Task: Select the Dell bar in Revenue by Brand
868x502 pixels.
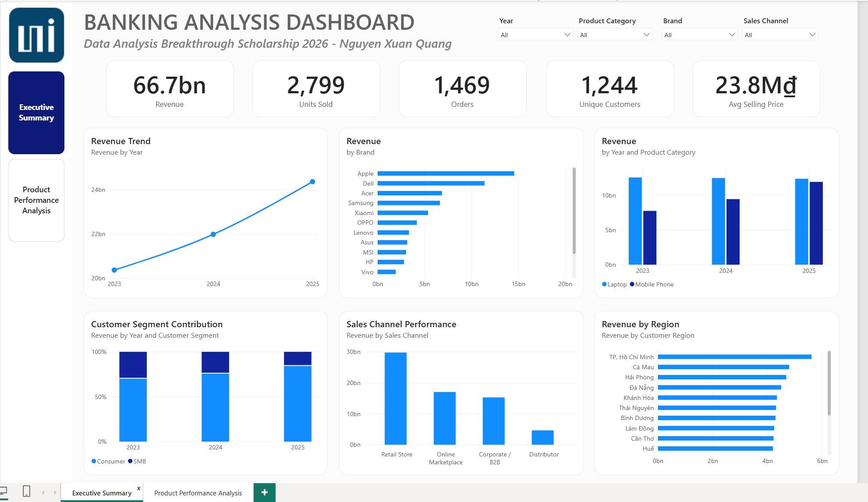Action: tap(431, 184)
